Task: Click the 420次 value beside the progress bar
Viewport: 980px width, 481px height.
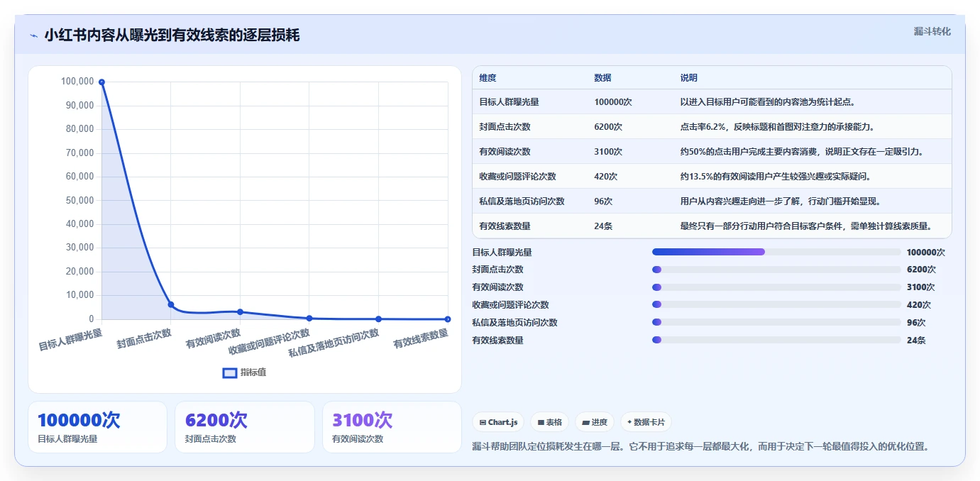Action: [x=919, y=305]
